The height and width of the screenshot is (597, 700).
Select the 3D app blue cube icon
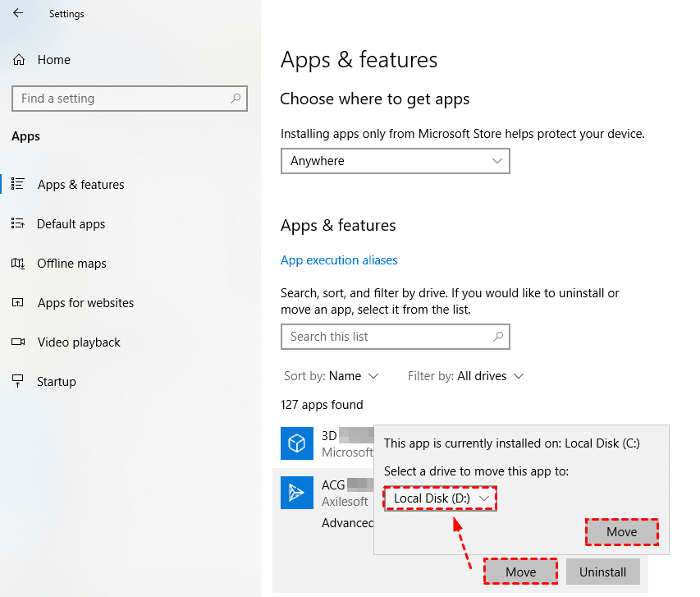pos(297,443)
